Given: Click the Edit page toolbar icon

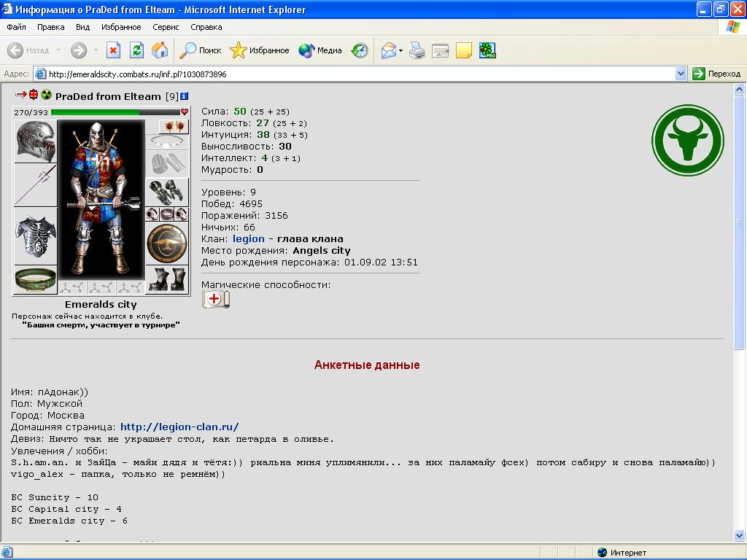Looking at the screenshot, I should (x=440, y=50).
